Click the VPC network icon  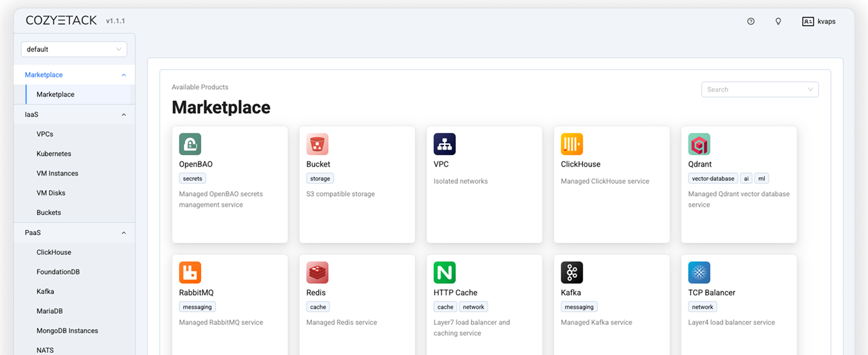(444, 144)
